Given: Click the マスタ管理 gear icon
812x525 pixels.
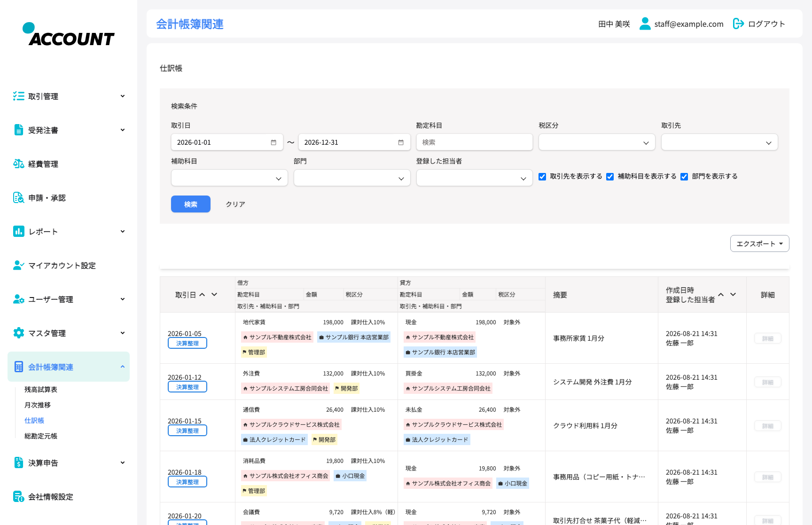Looking at the screenshot, I should click(x=19, y=333).
